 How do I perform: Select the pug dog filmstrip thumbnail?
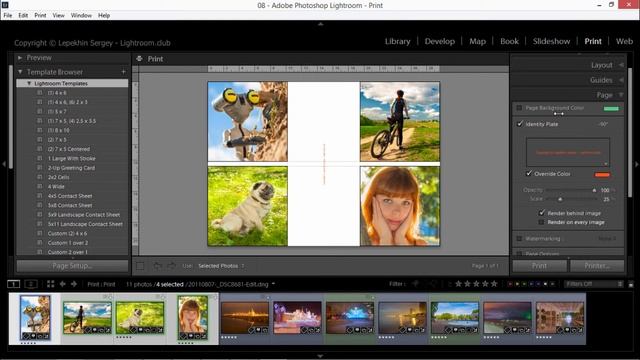140,318
